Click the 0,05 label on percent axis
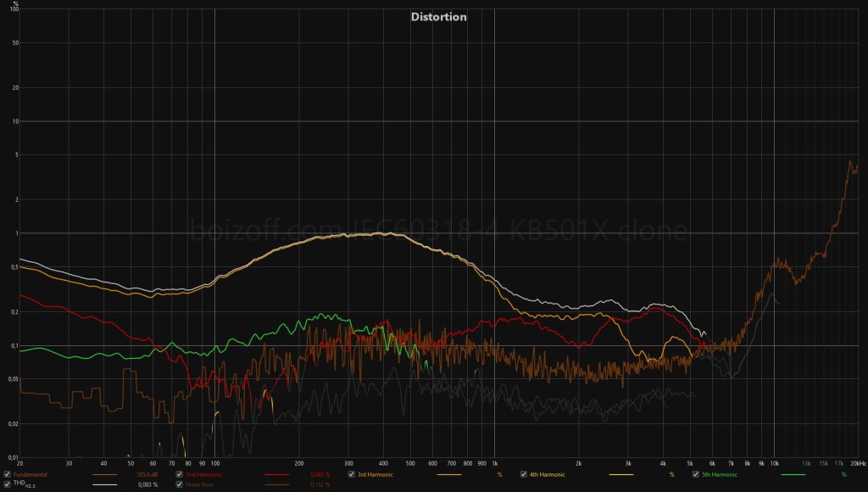 pos(15,379)
